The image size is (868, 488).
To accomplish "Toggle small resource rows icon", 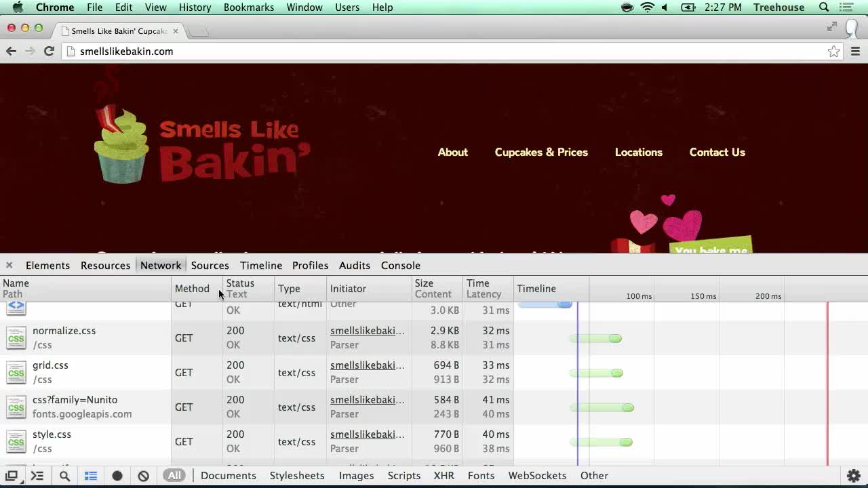I will pos(90,476).
